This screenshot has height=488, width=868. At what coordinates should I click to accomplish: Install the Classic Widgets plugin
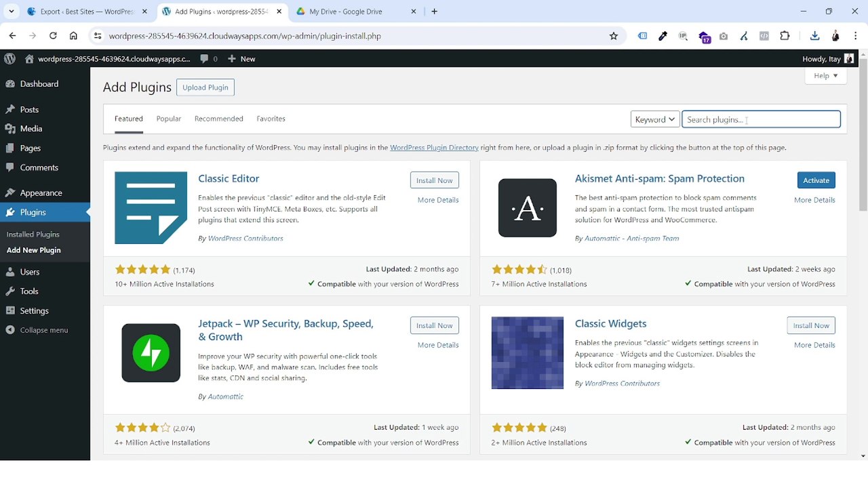811,325
